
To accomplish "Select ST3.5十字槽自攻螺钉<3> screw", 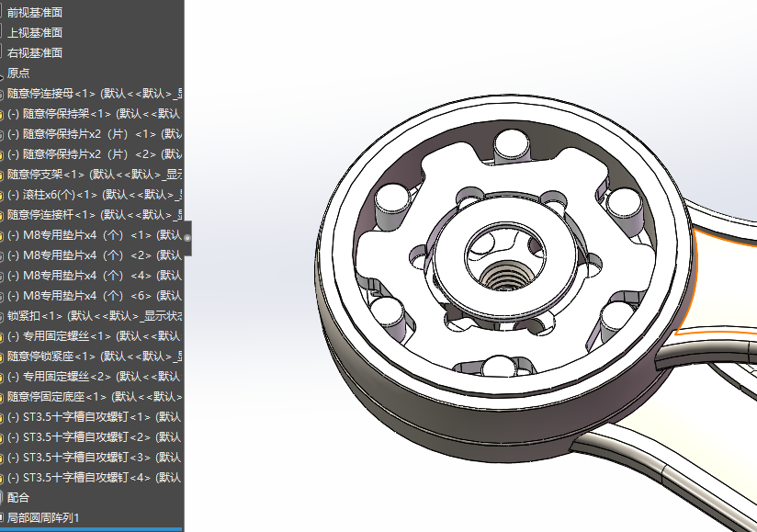I will pos(95,458).
